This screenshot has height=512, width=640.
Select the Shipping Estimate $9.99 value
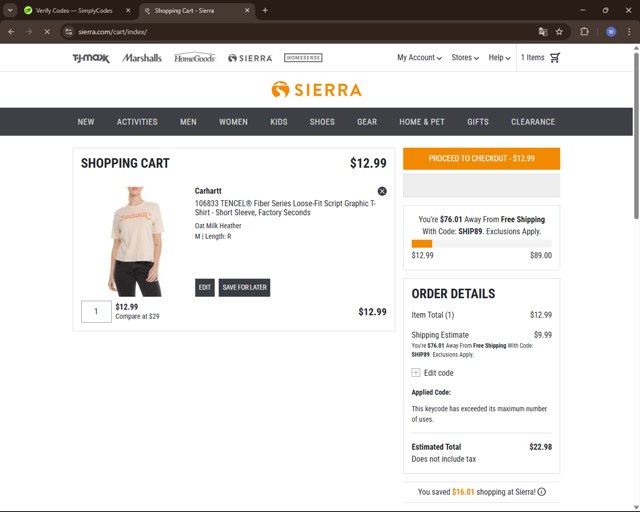[x=542, y=335]
